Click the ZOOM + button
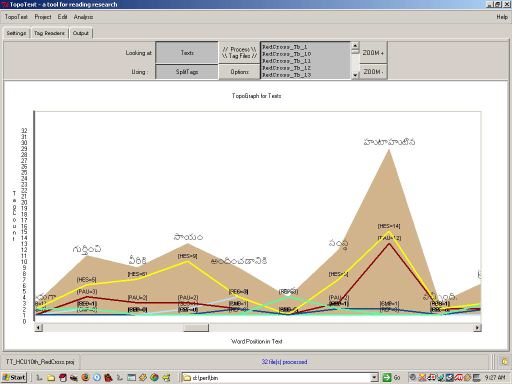Image resolution: width=512 pixels, height=384 pixels. point(373,53)
